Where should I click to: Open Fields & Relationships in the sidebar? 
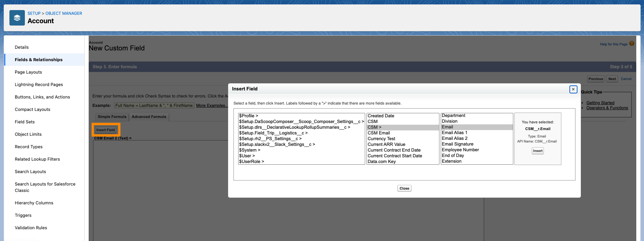[x=39, y=60]
